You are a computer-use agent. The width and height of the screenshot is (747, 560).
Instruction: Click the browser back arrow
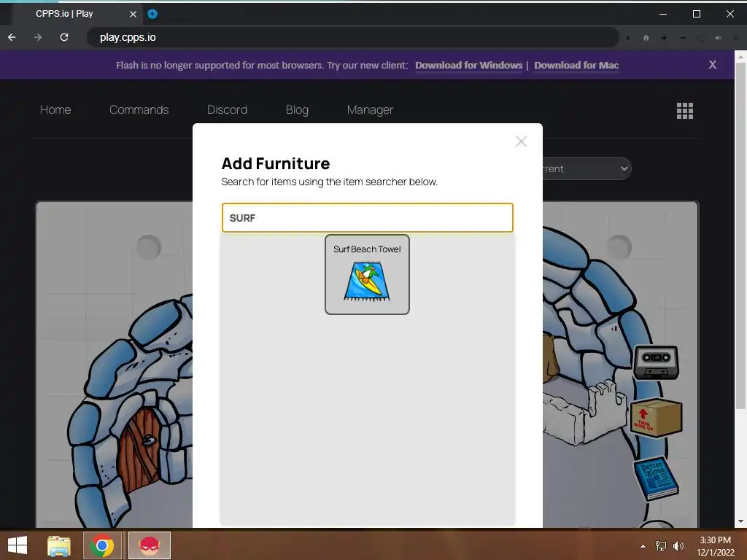tap(12, 37)
